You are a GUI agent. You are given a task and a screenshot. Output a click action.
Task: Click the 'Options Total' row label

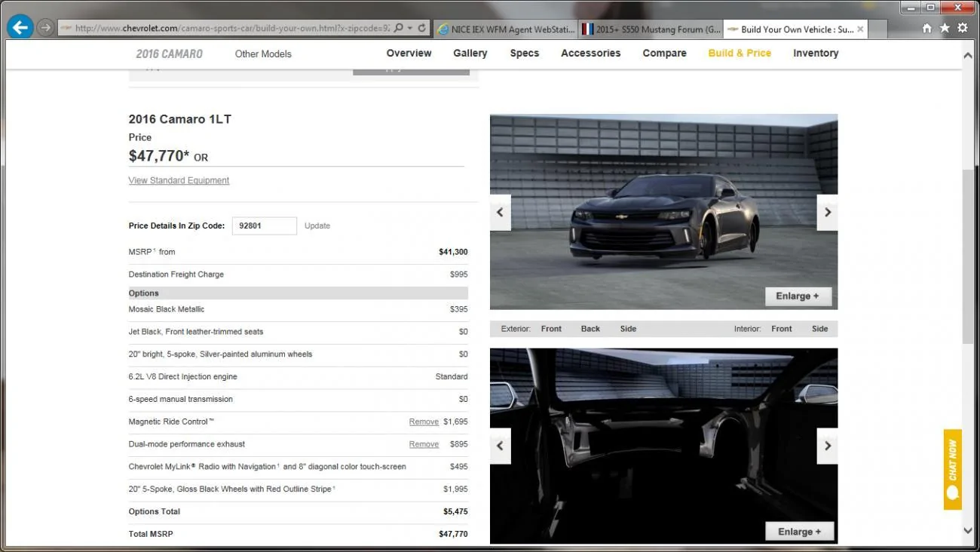click(x=155, y=511)
